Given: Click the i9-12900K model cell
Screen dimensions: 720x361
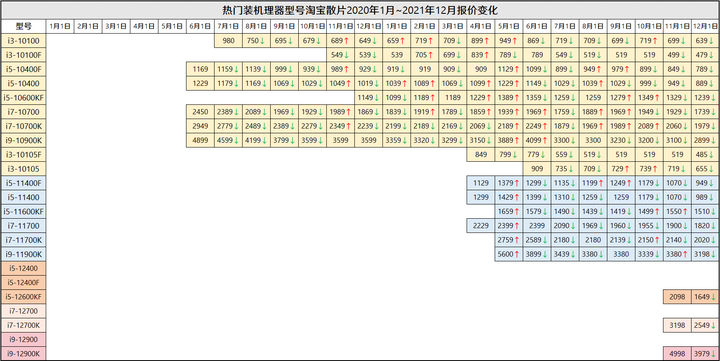Looking at the screenshot, I should [x=23, y=354].
